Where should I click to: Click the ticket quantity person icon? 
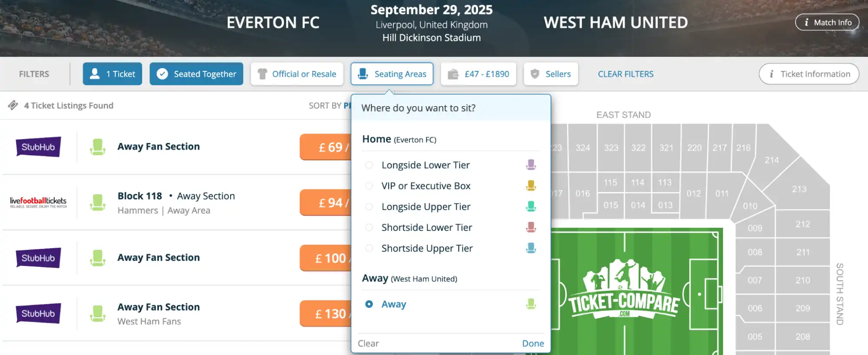pos(93,74)
